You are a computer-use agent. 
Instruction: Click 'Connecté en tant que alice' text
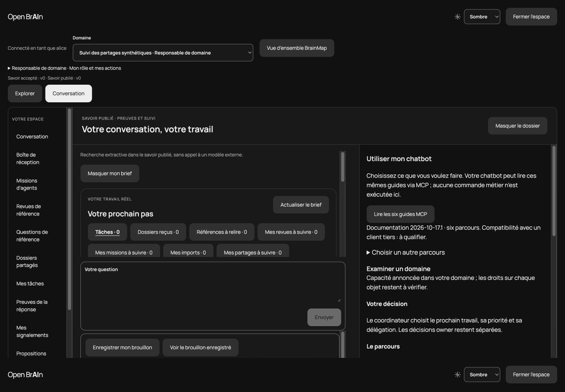(x=37, y=48)
